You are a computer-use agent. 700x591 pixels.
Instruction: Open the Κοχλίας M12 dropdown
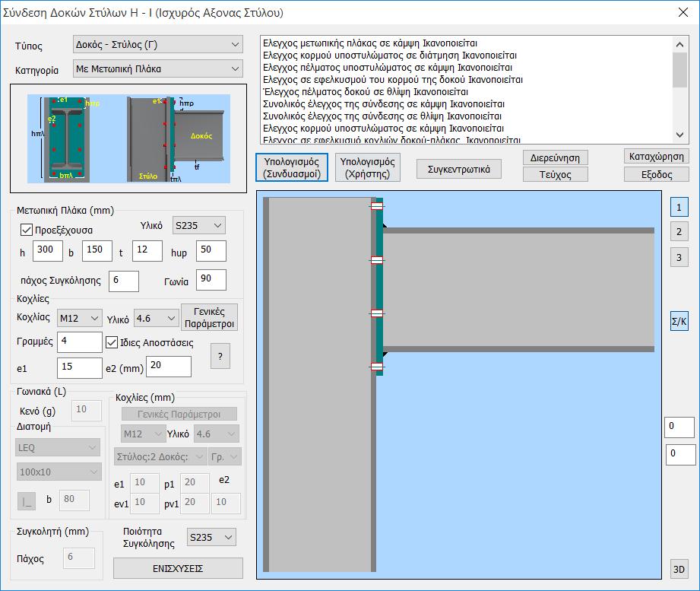(80, 319)
